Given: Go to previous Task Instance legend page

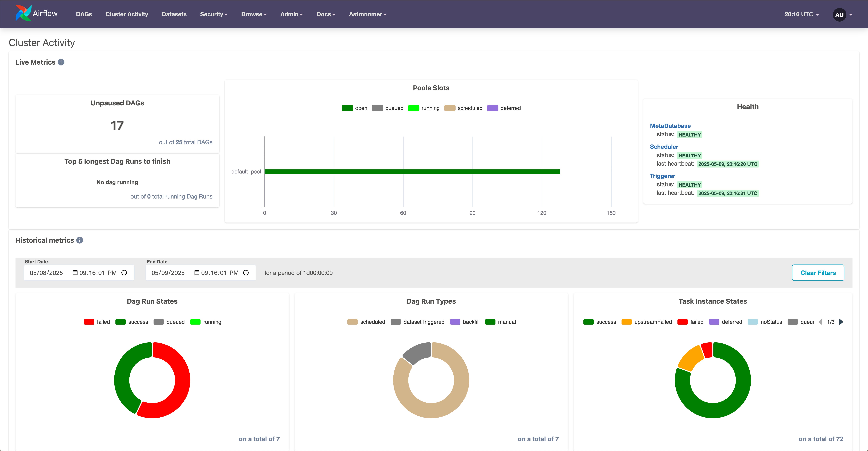Looking at the screenshot, I should 820,322.
